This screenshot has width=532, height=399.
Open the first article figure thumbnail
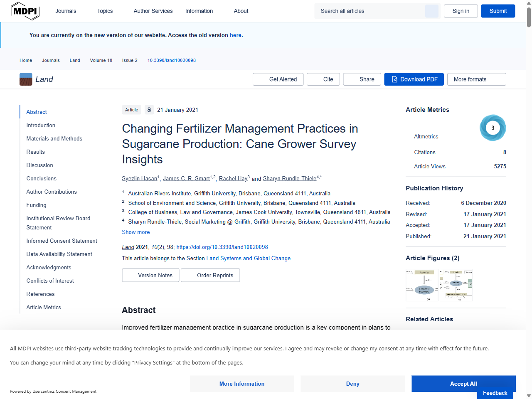(x=422, y=285)
